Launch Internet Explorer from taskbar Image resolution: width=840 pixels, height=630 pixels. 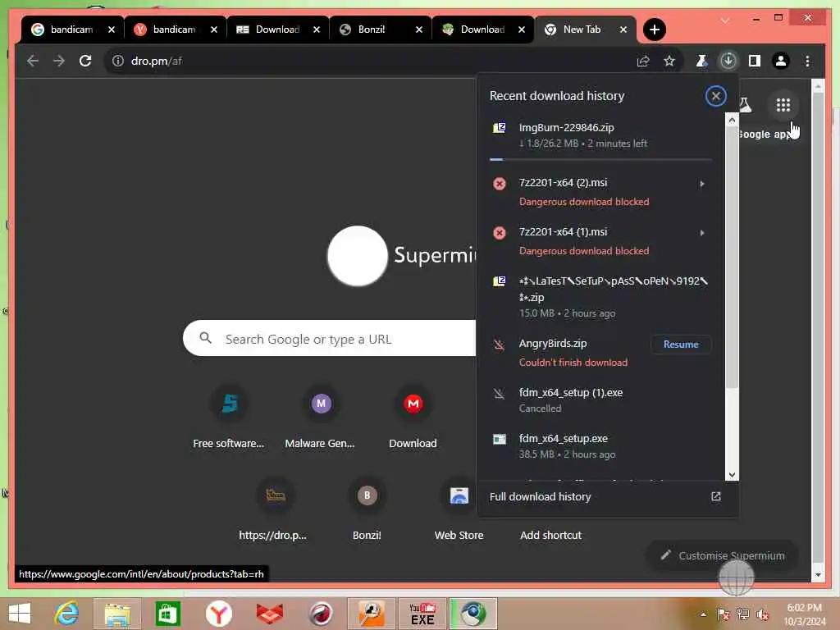point(67,614)
